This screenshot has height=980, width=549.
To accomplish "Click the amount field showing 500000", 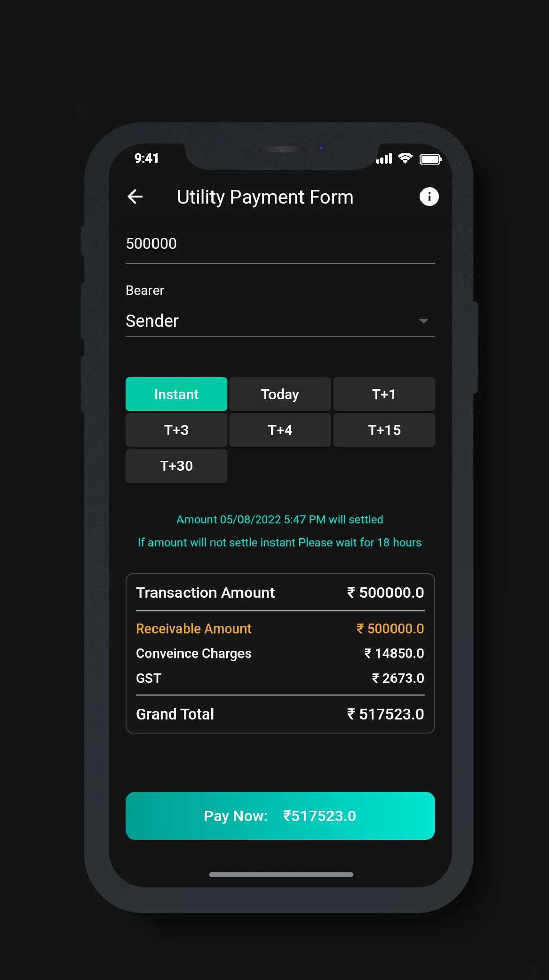I will [x=280, y=245].
